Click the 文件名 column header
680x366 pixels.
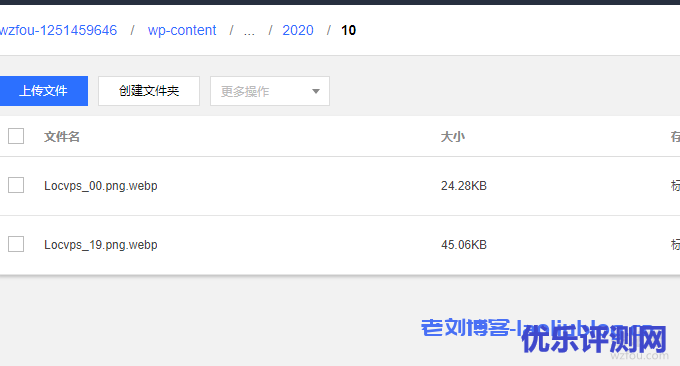[x=62, y=137]
